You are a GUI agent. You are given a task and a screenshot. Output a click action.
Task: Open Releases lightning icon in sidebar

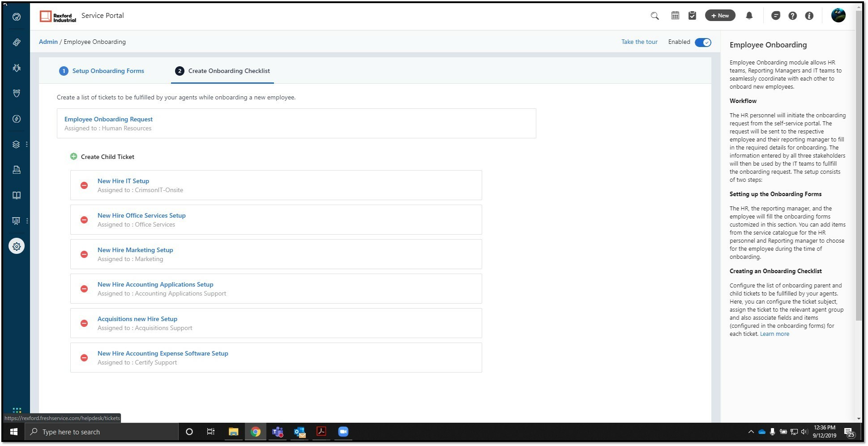pos(17,119)
